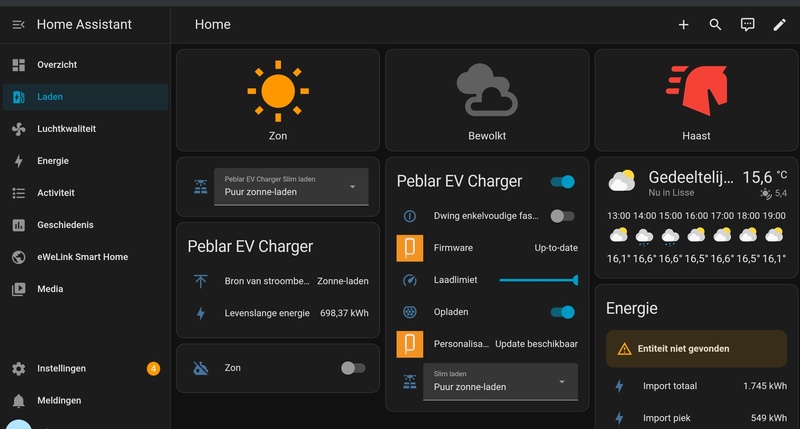
Task: Toggle the Opladen switch off
Action: (x=563, y=312)
